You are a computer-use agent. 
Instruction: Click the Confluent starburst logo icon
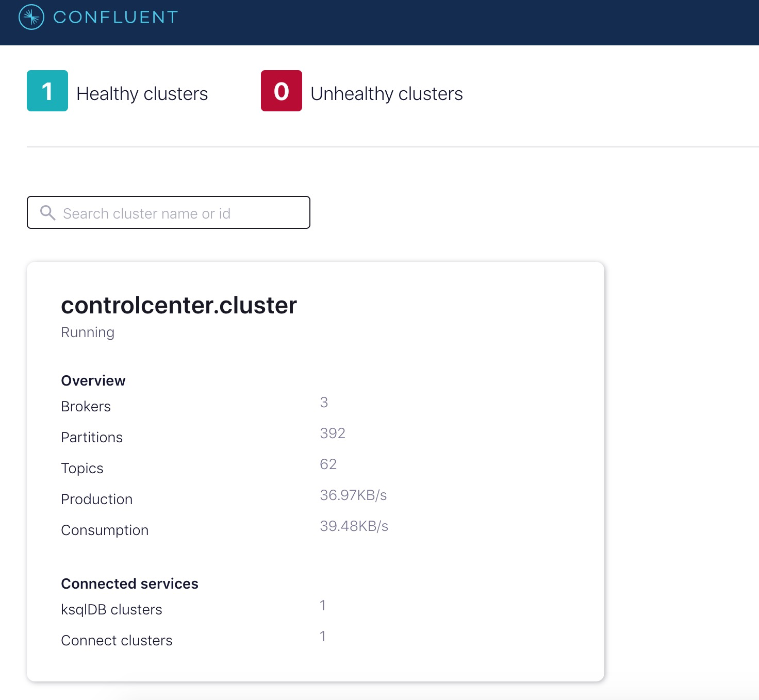tap(31, 17)
